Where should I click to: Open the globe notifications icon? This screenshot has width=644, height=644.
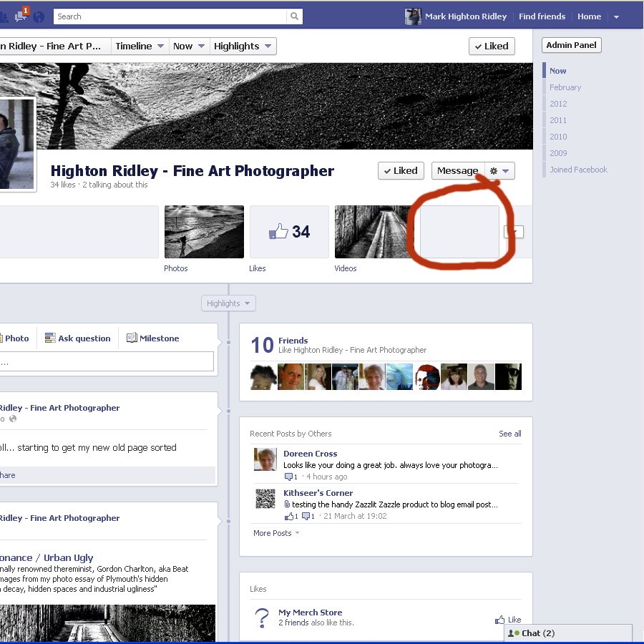(x=39, y=17)
